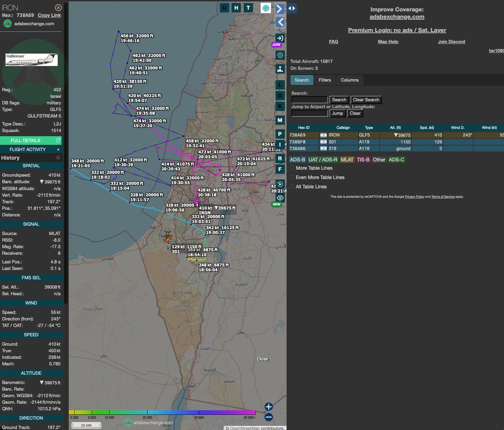Close the IRON aircraft info panel
Screen dimensions: 504x430
click(58, 8)
